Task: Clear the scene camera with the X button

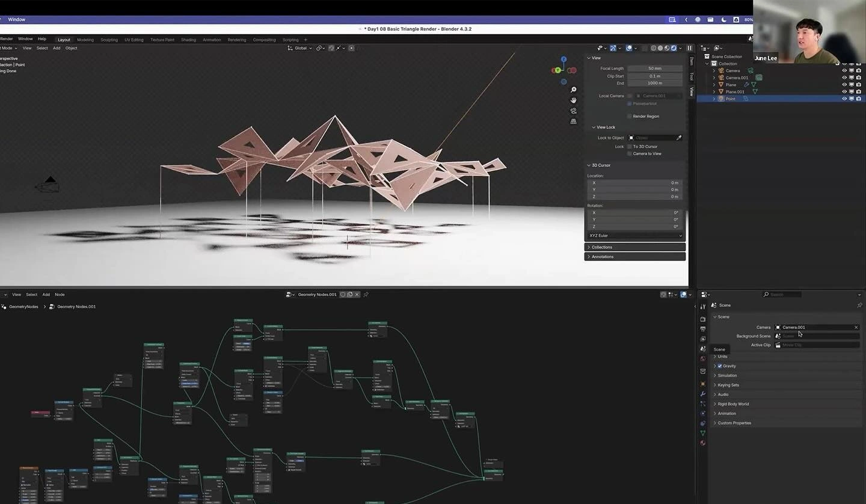Action: pos(856,327)
